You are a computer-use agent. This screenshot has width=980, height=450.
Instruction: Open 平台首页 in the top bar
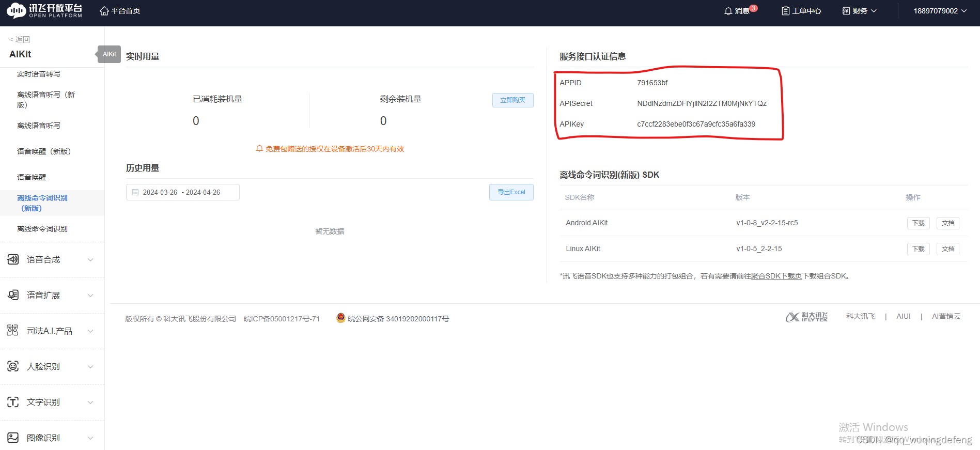point(126,11)
